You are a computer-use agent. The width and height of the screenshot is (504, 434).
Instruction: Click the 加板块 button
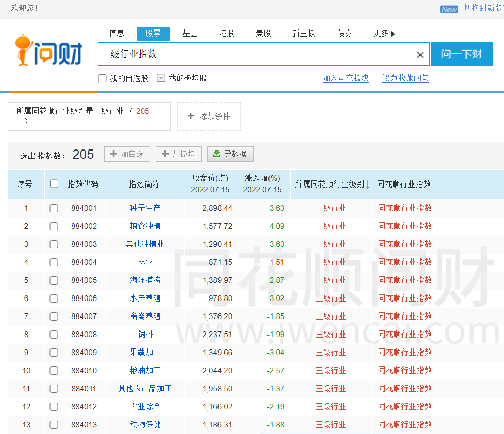click(x=179, y=154)
